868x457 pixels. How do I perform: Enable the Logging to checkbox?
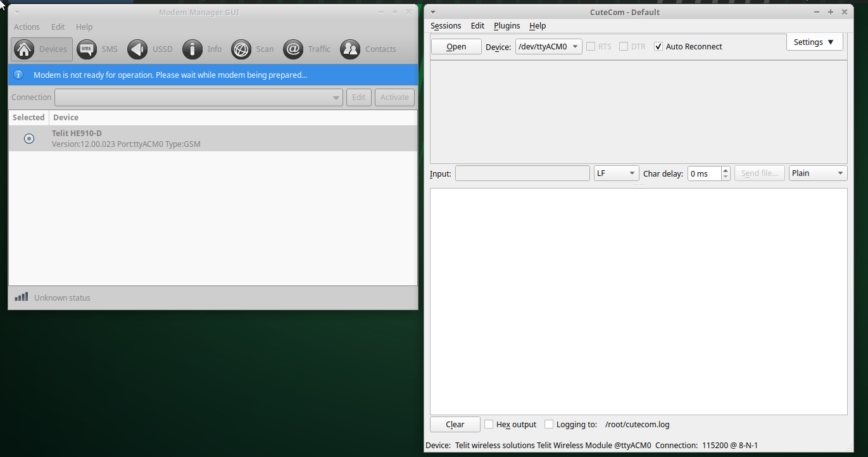(549, 424)
